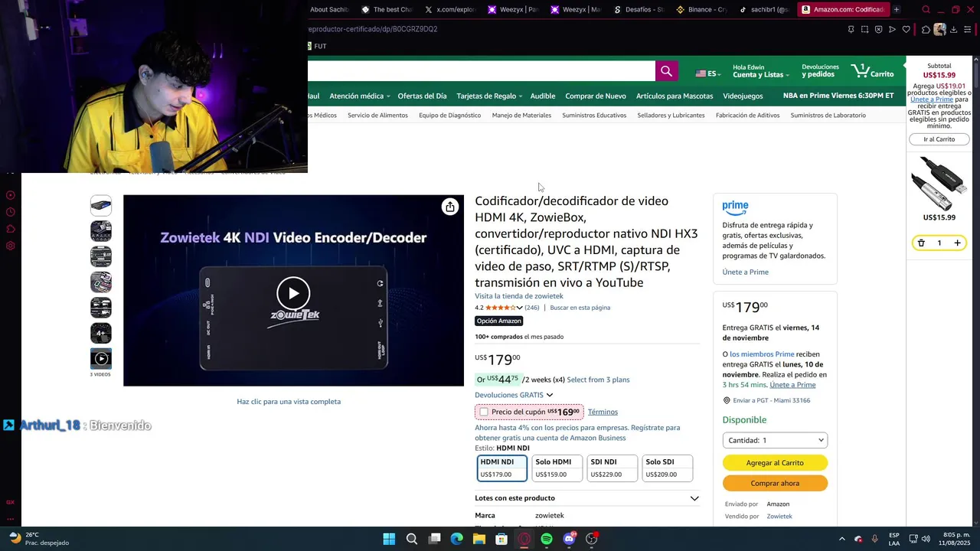Increase cart quantity with plus icon
Screen dimensions: 980x551
tap(957, 243)
